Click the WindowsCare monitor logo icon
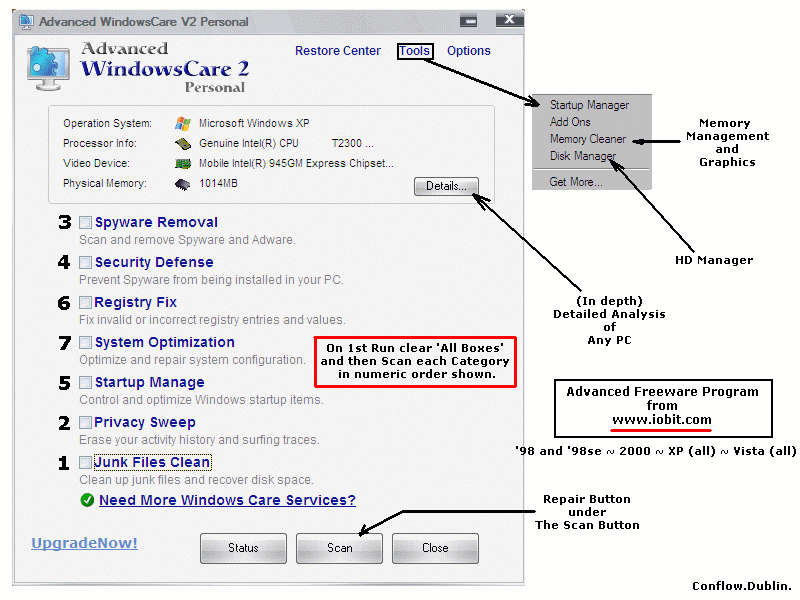This screenshot has width=800, height=600. coord(48,67)
